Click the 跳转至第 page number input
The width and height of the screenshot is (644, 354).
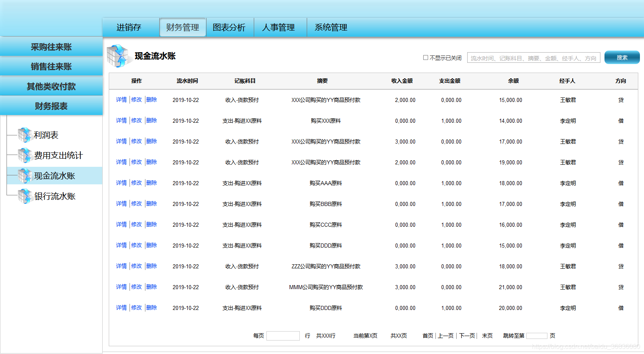point(537,336)
